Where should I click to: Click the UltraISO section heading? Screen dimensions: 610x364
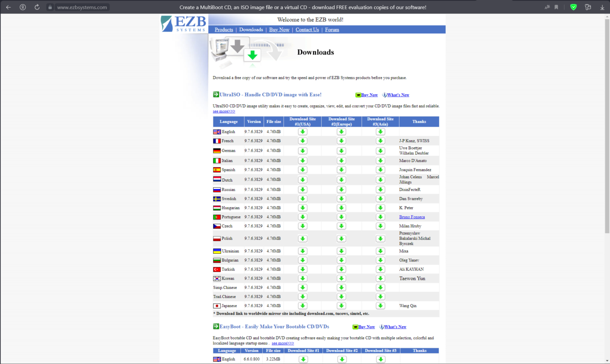(x=270, y=94)
